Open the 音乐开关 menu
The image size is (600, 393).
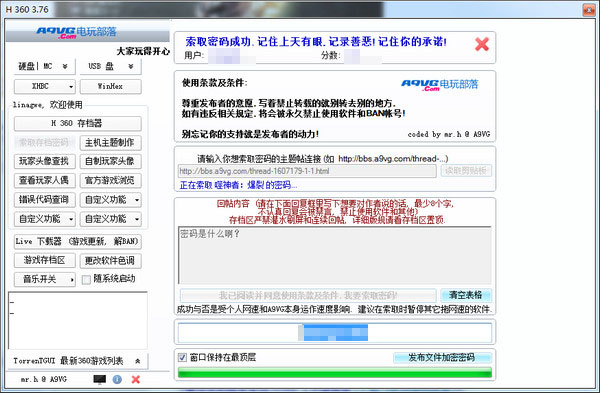tap(44, 279)
